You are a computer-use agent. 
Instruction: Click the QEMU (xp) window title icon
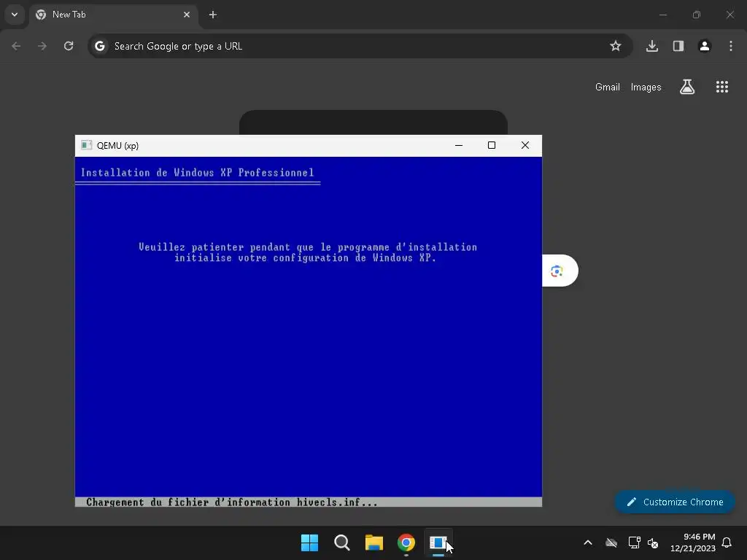point(86,145)
